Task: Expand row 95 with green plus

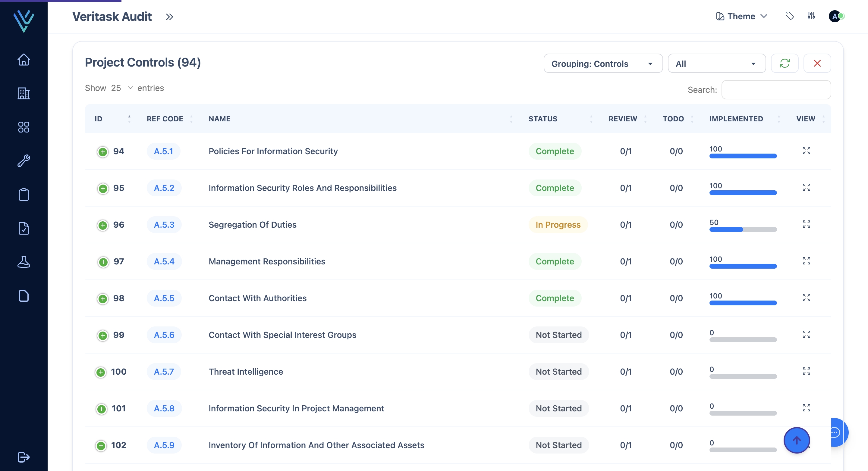Action: point(103,189)
